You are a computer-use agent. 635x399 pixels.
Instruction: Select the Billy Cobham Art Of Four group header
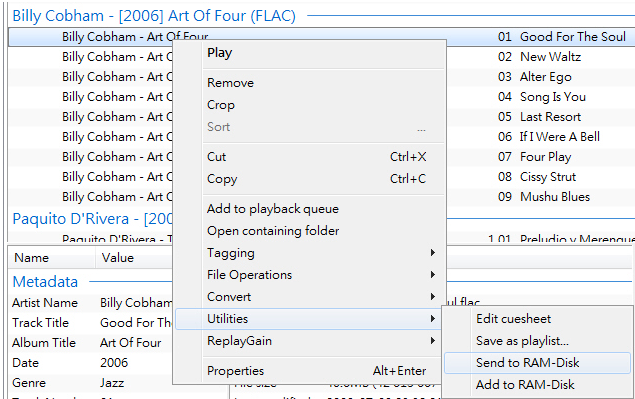154,16
